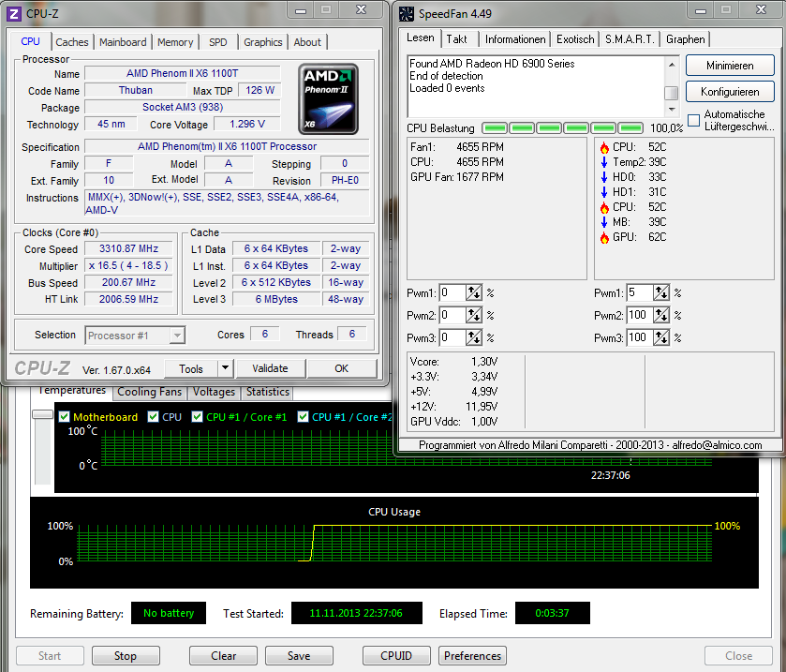786x672 pixels.
Task: Click the down arrow icon beside Temp2 39C
Action: pos(604,162)
